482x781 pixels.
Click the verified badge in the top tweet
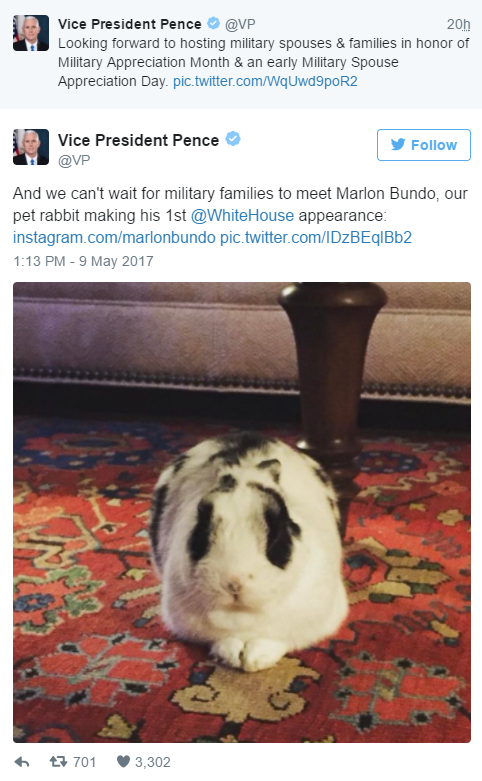coord(213,23)
